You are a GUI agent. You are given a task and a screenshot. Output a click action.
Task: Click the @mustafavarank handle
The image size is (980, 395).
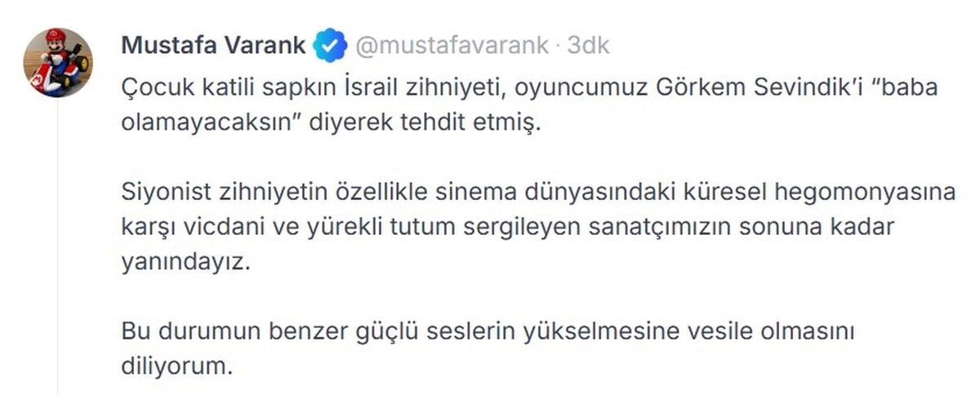[x=452, y=46]
